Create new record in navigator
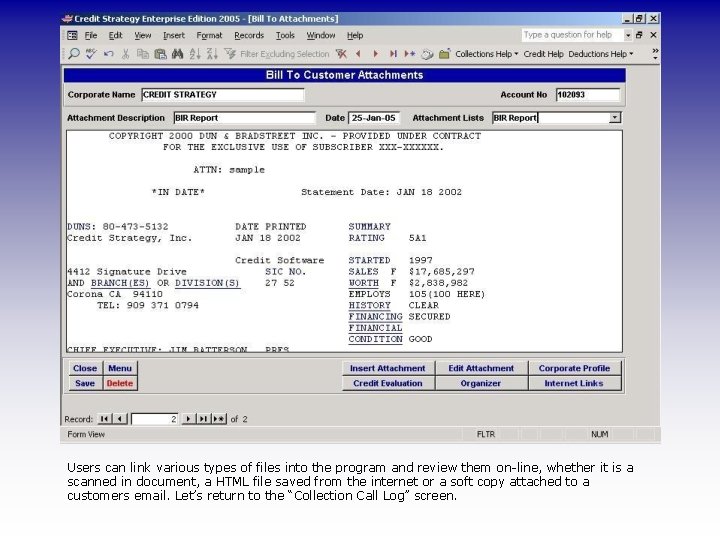The width and height of the screenshot is (720, 540). (x=219, y=419)
